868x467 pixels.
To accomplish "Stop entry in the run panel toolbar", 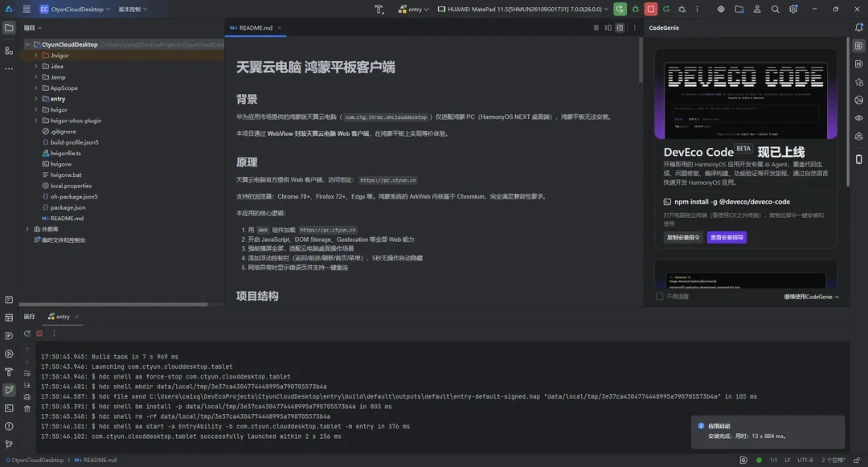I will point(39,334).
